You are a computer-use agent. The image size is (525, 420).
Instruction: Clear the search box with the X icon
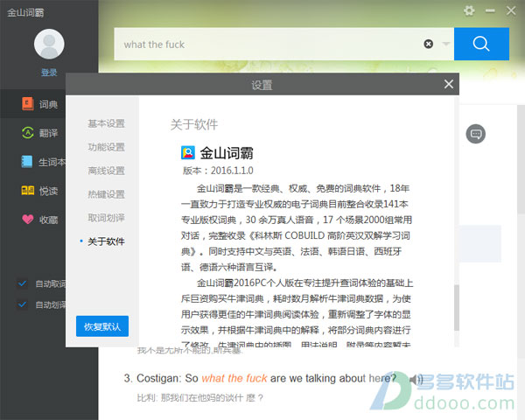point(429,44)
